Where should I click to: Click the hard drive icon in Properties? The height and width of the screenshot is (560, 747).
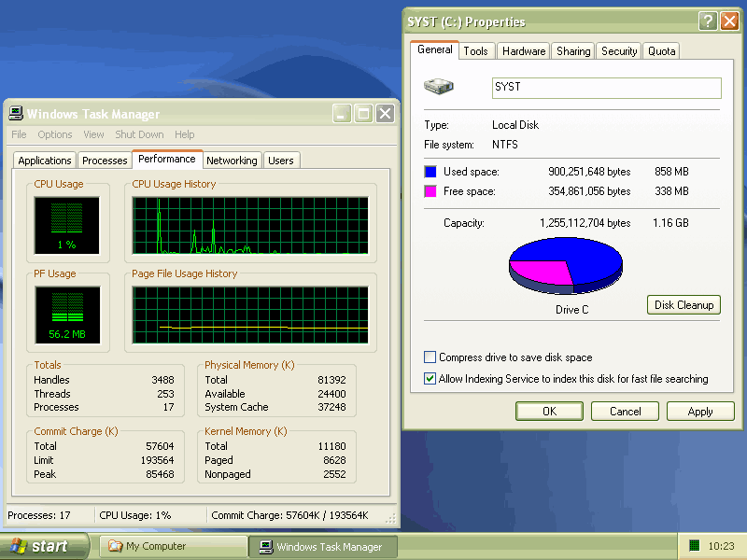(438, 86)
